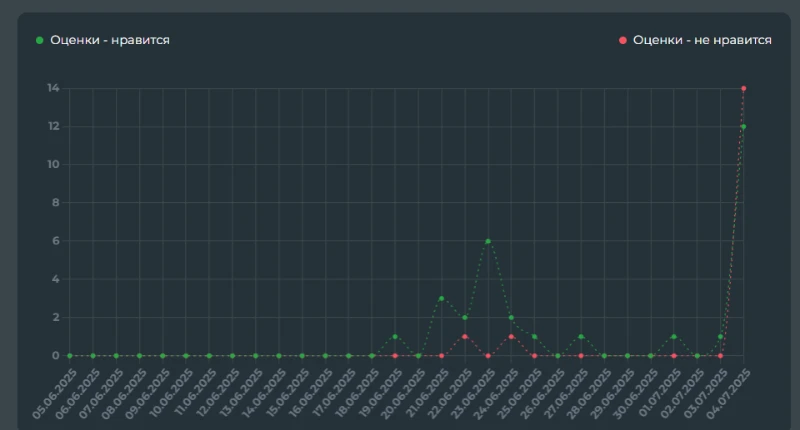
Task: Select the green peak point at 6 on 23.06.2025
Action: click(488, 241)
